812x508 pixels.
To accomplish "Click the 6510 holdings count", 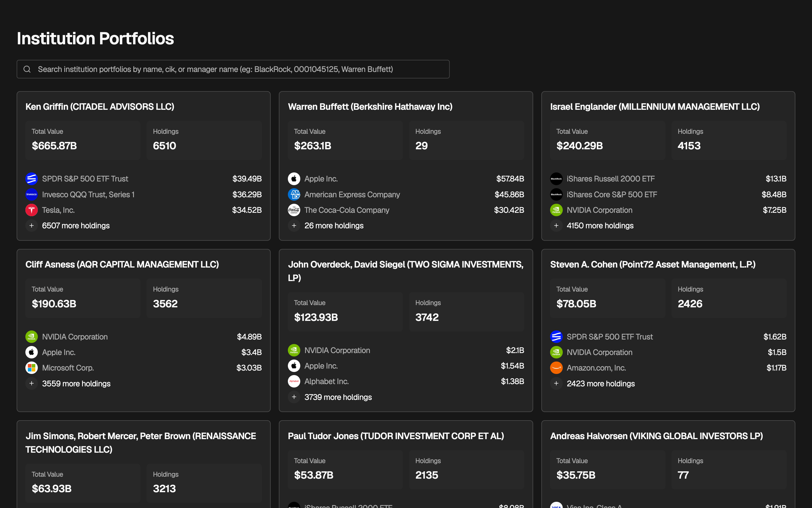I will [x=164, y=146].
